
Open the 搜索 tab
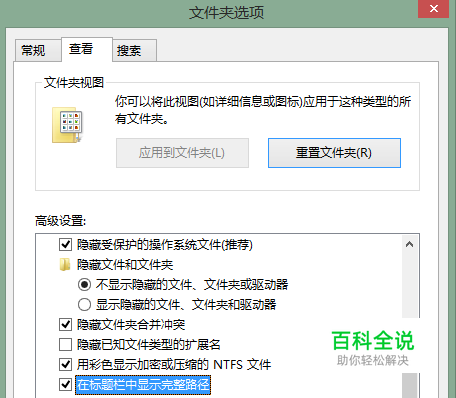point(134,51)
